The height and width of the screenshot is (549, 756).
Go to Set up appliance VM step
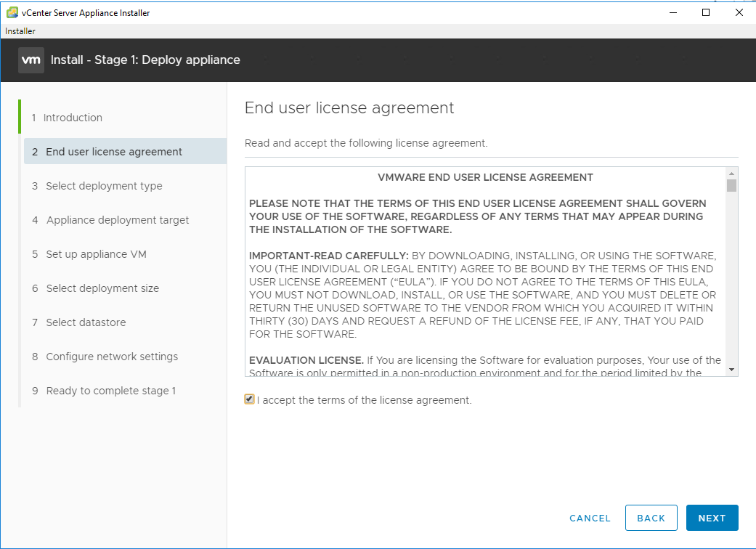[96, 254]
